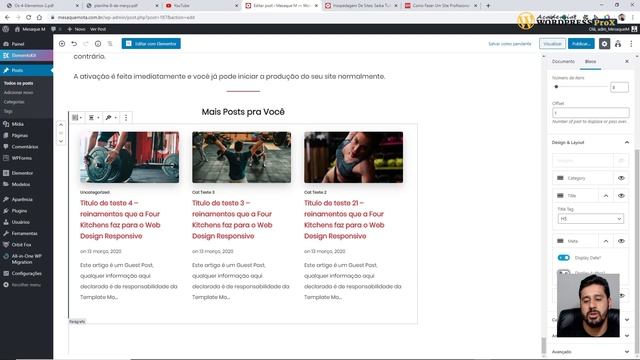Open block toolbar more options dots
This screenshot has height=360, width=640.
point(126,118)
